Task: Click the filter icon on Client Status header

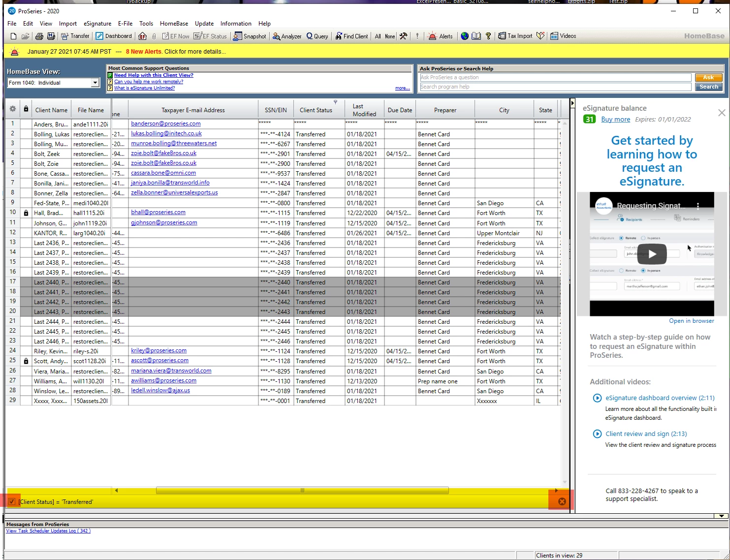Action: click(x=336, y=102)
